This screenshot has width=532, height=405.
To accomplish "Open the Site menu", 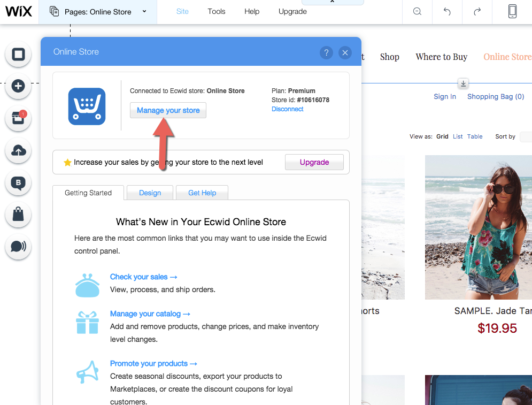I will click(182, 12).
